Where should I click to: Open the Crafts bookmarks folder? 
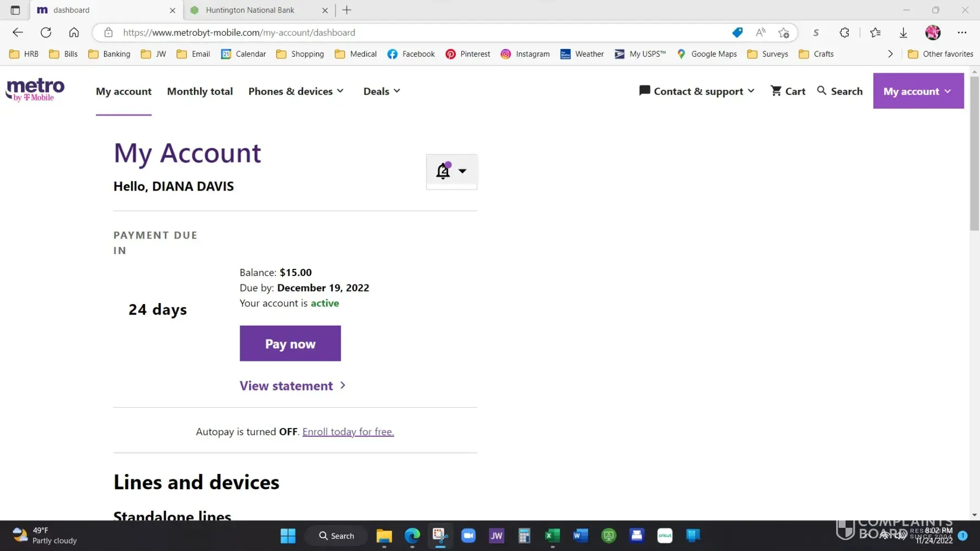(816, 54)
